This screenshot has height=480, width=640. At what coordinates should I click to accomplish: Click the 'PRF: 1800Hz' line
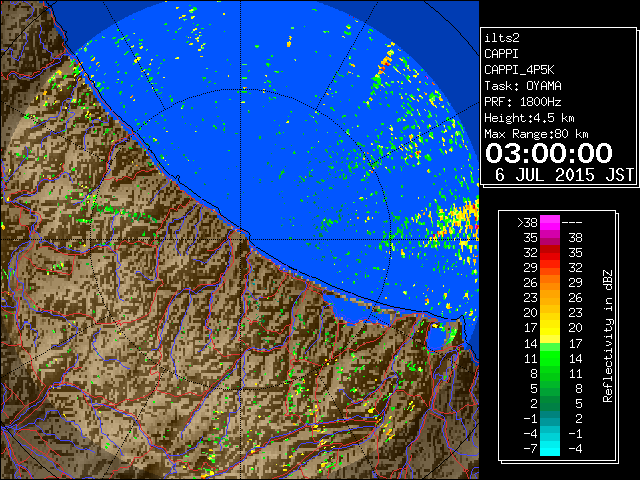[523, 102]
